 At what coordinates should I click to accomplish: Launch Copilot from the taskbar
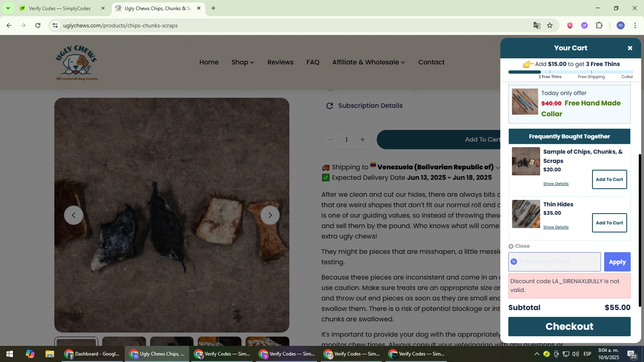(30, 354)
